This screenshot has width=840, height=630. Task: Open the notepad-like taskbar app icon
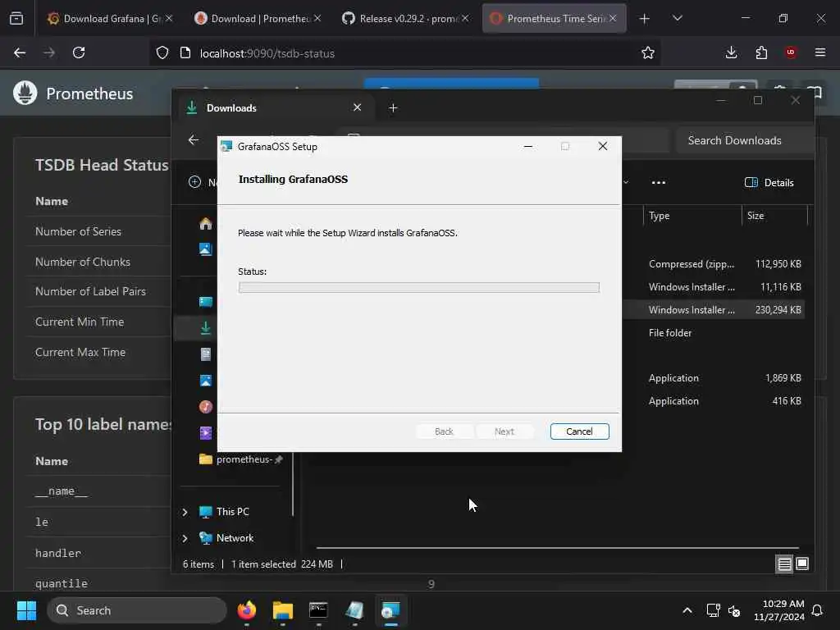(354, 610)
